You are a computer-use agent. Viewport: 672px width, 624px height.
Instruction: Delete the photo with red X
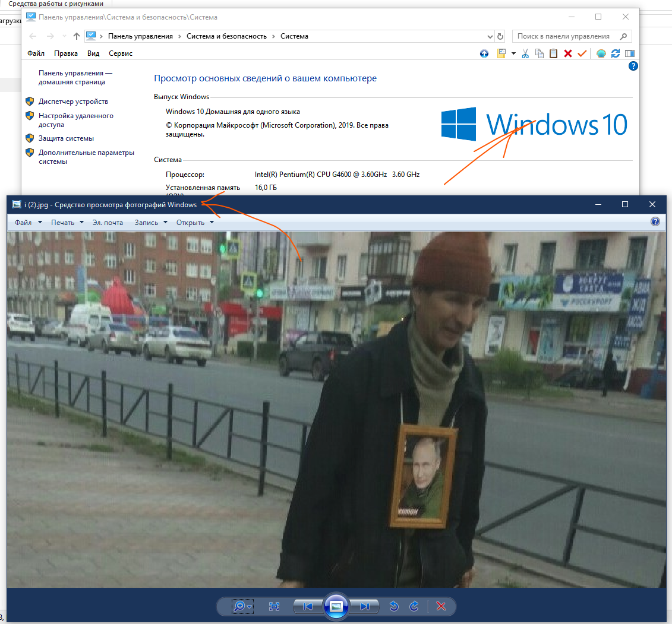point(441,606)
